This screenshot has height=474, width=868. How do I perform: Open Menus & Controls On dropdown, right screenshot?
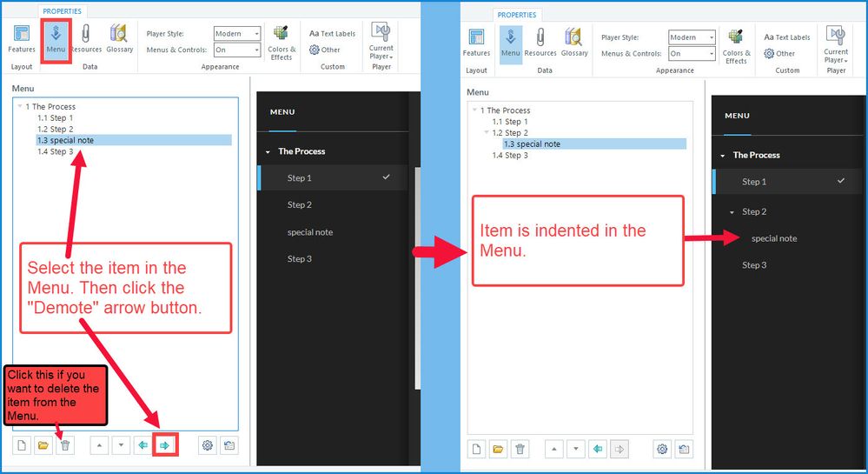(x=692, y=54)
